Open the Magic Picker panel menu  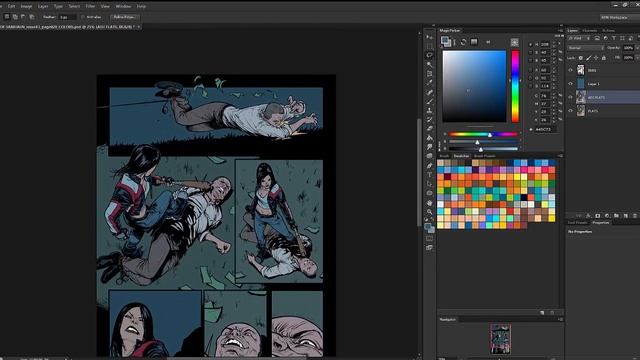(560, 31)
